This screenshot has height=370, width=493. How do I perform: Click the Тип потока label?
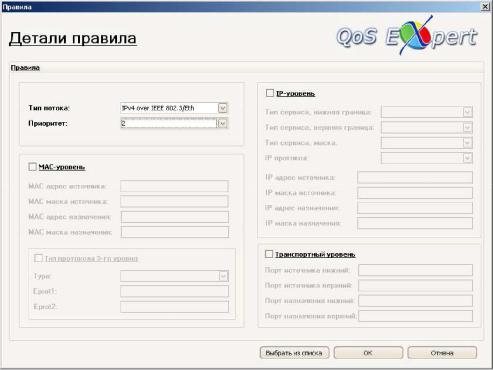49,108
